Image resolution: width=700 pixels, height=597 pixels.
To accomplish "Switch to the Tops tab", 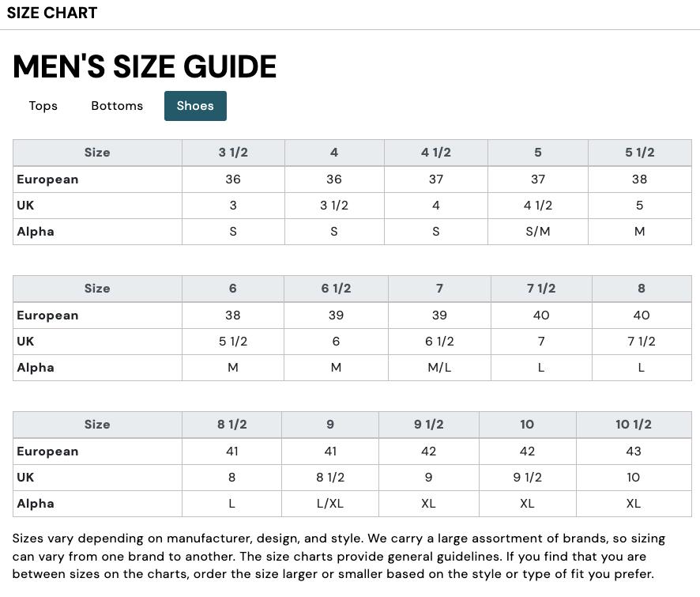I will click(43, 105).
